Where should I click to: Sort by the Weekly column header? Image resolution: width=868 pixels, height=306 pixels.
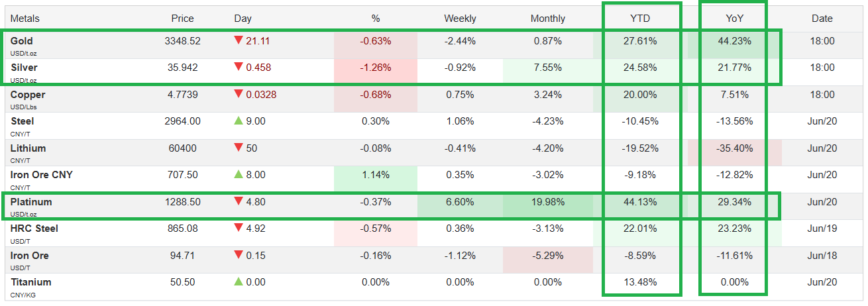click(x=460, y=19)
